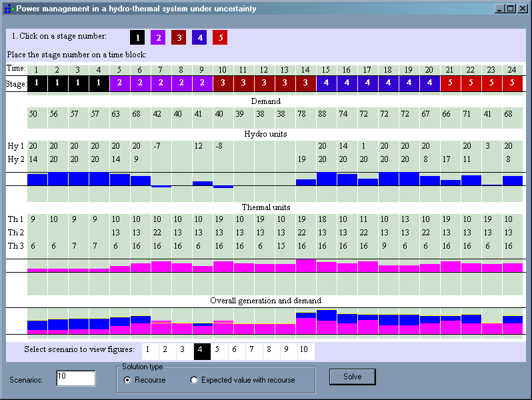
Task: Select the dark red stage 3 box
Action: coord(179,38)
